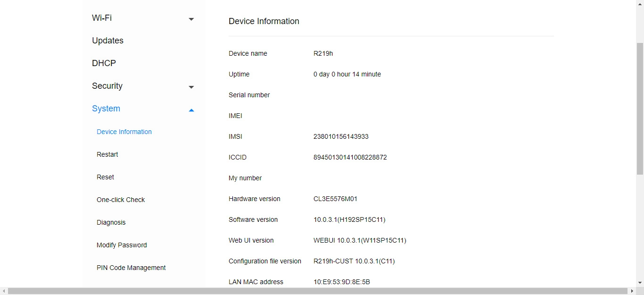The image size is (644, 295).
Task: Open the Reset option
Action: click(x=105, y=177)
